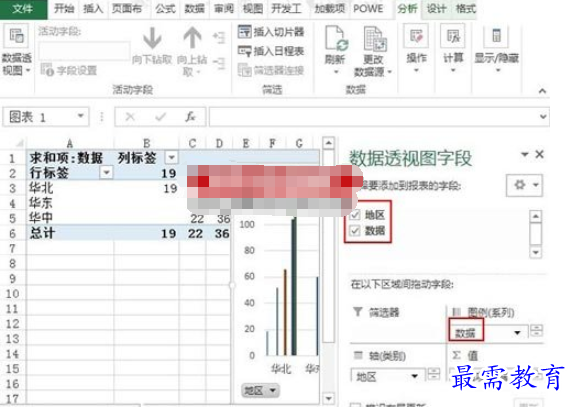Click 筛选器连接 (Filter Connections)

(x=271, y=70)
